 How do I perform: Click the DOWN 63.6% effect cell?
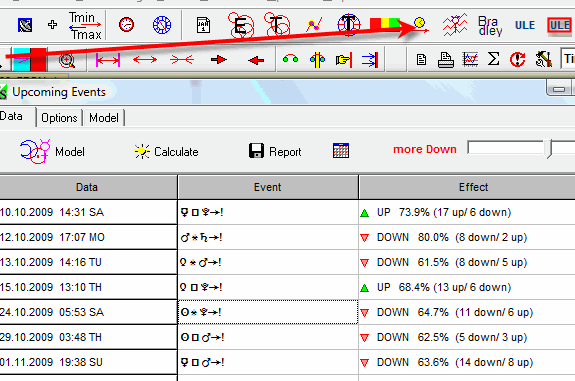click(x=467, y=362)
